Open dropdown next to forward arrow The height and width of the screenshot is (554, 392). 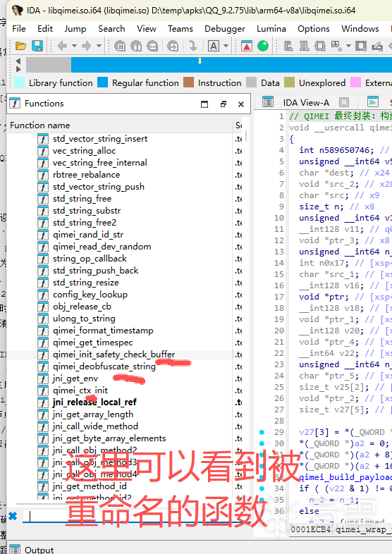(x=99, y=46)
